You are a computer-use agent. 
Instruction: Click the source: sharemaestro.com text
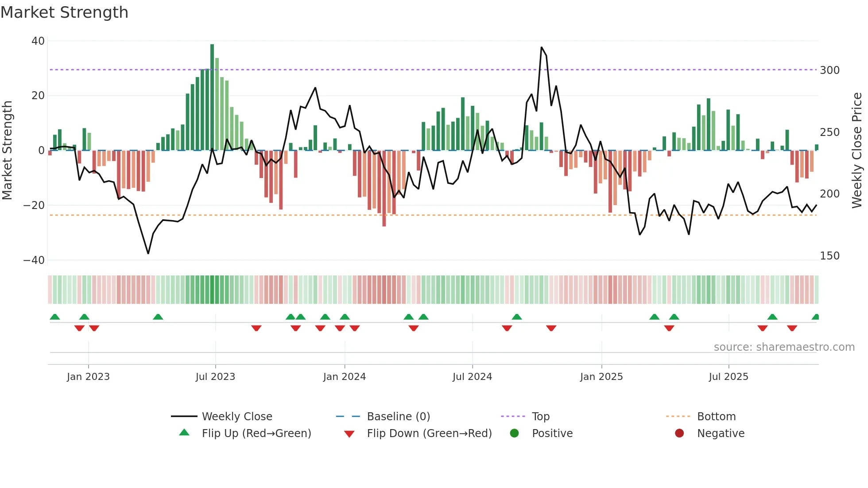[x=784, y=347]
